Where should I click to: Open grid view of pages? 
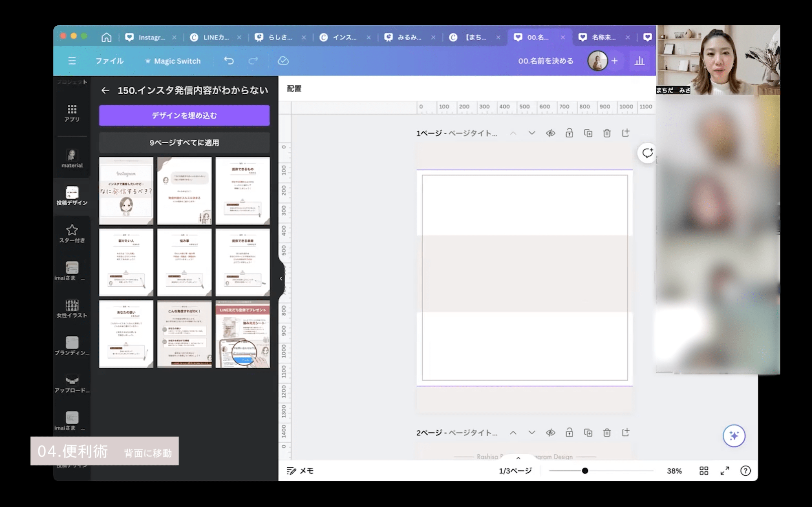pos(704,471)
